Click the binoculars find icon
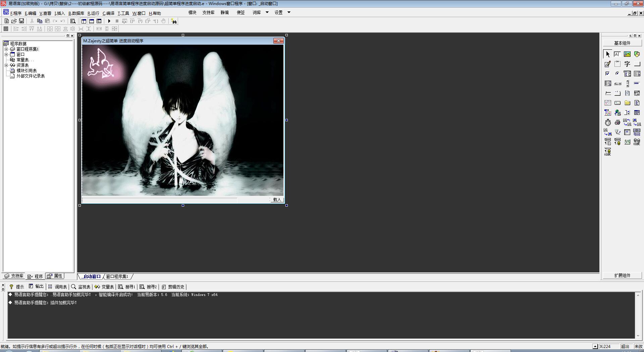The height and width of the screenshot is (352, 644). pyautogui.click(x=174, y=21)
